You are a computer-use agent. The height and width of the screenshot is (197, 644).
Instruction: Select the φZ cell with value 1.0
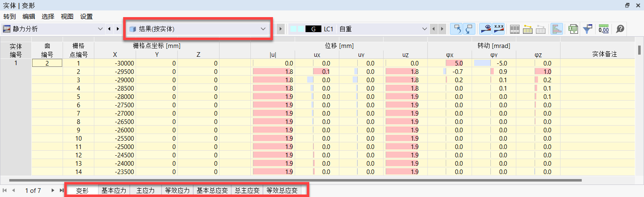click(538, 71)
